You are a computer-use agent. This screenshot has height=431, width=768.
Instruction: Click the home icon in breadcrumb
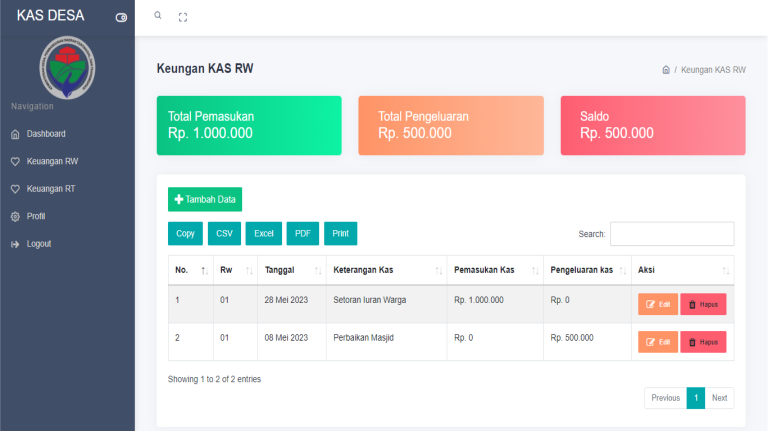pos(666,70)
